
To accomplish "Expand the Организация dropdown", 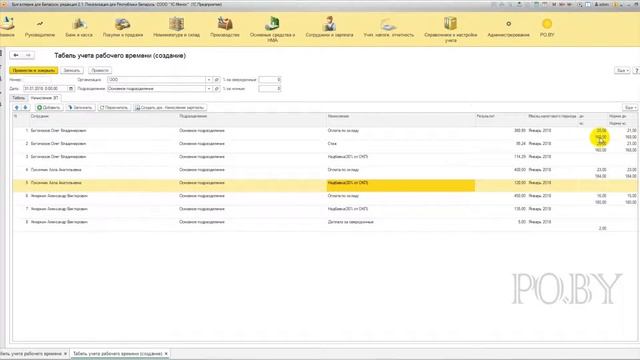I will pyautogui.click(x=209, y=80).
